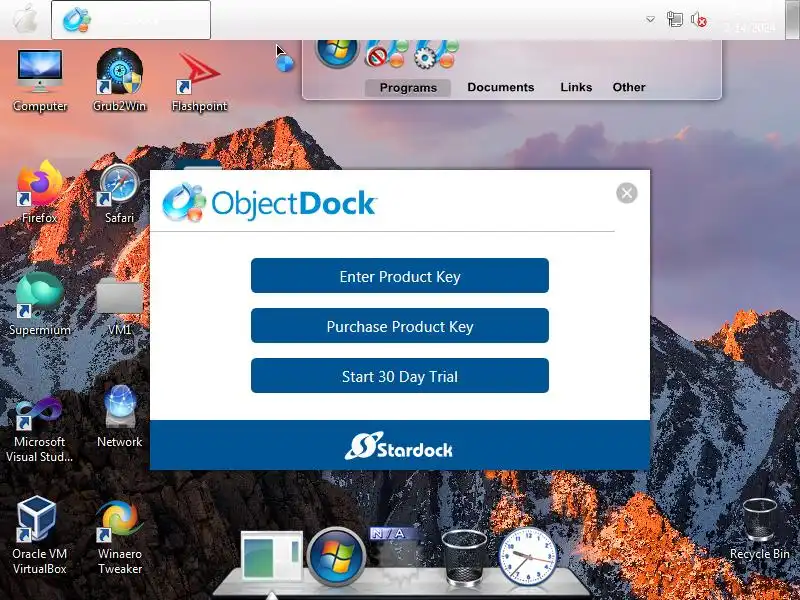The height and width of the screenshot is (600, 800).
Task: Click the window thumbnail icon in bottom dock
Action: click(x=272, y=555)
